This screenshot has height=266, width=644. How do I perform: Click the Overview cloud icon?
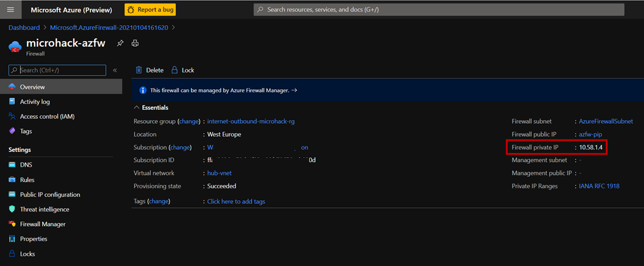coord(12,87)
